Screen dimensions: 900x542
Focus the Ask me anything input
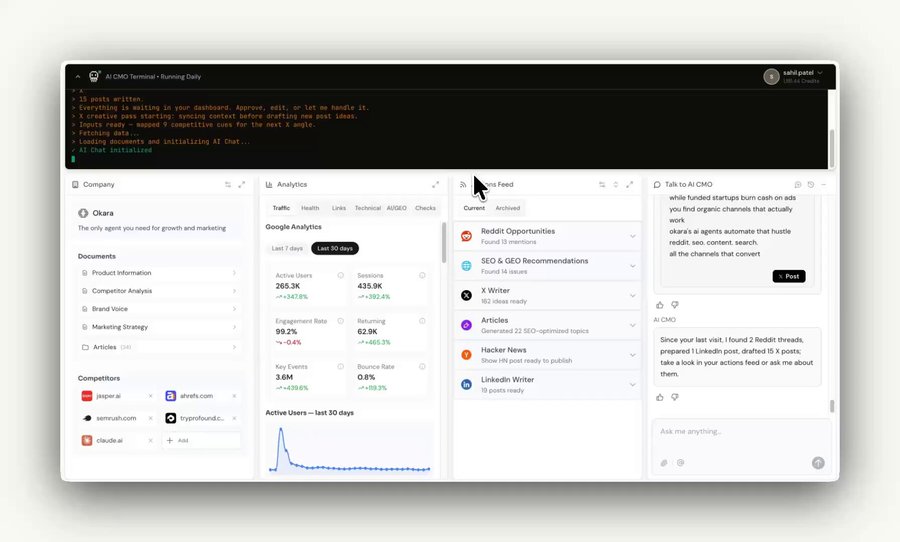(x=741, y=432)
